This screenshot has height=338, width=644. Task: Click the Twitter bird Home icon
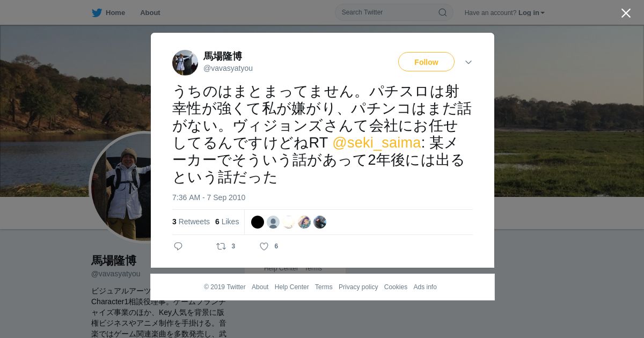97,12
